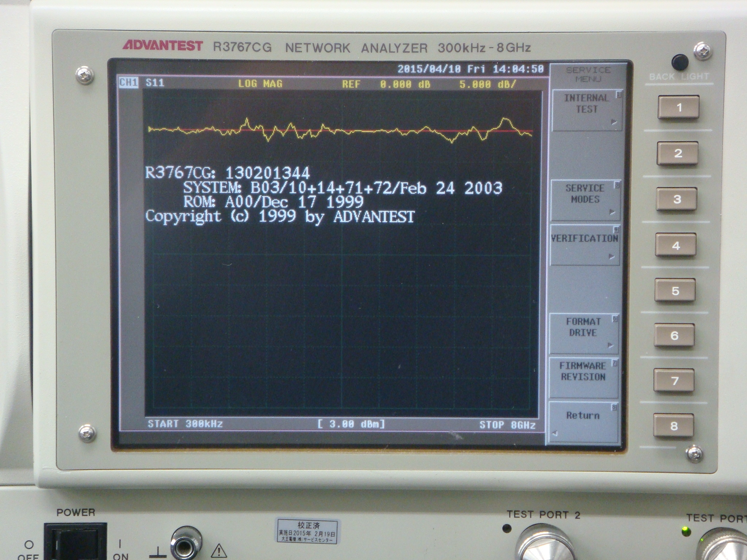Click the STOP 8GHz readout
Viewport: 747px width, 560px height.
tap(507, 425)
